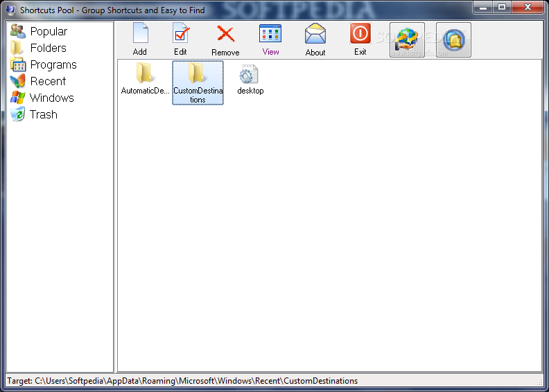Click the "Popular" label in sidebar
Screen dimensions: 549x392
tap(49, 31)
